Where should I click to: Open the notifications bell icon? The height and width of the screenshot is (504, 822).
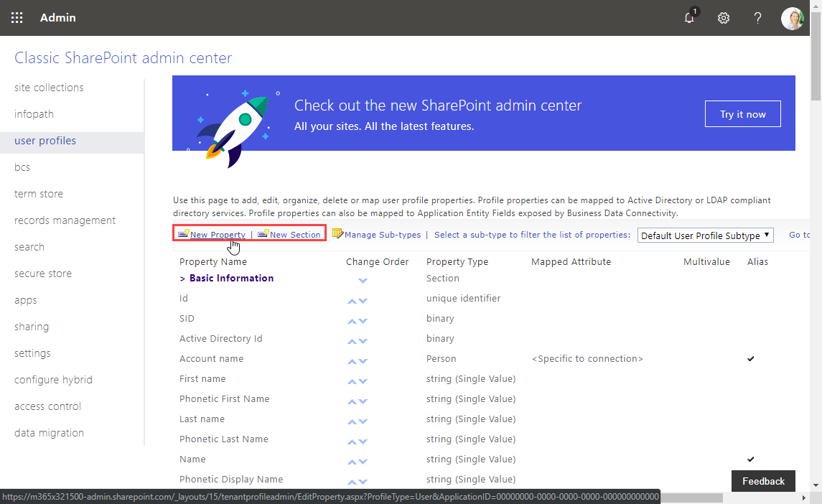coord(690,18)
